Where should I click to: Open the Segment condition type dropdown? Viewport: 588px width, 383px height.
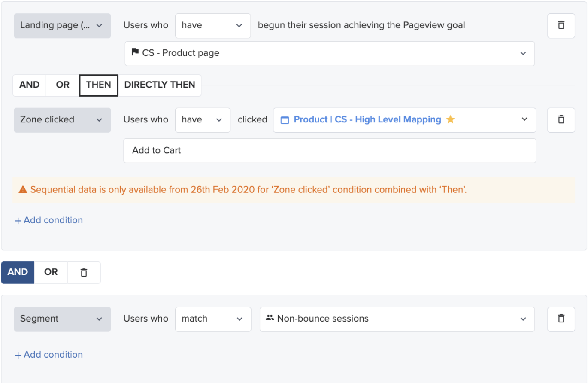(62, 319)
